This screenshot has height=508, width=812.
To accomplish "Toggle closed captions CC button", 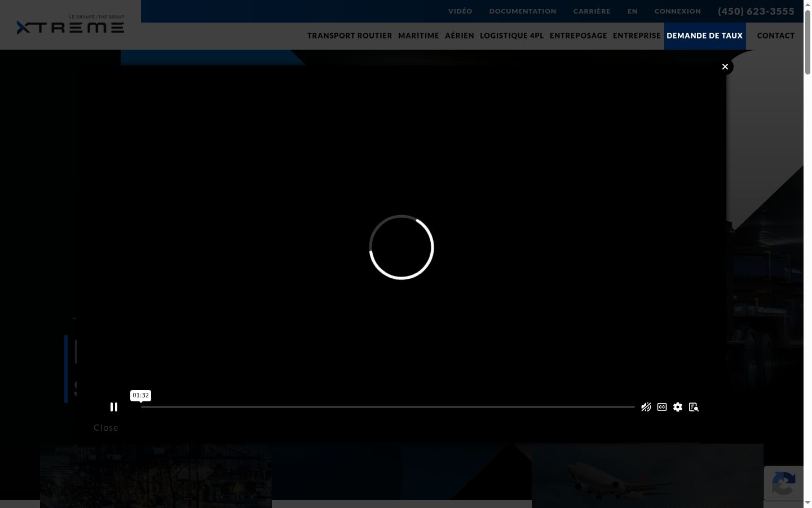I will [x=662, y=407].
